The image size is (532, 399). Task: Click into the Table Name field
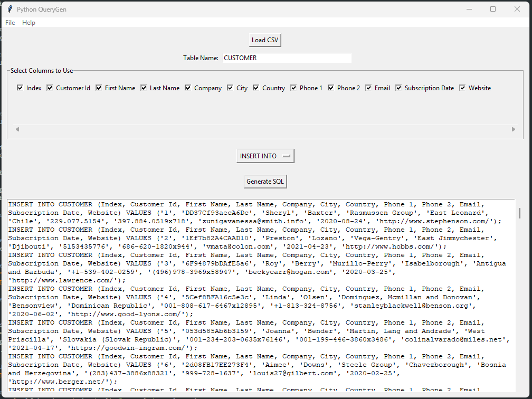click(287, 58)
